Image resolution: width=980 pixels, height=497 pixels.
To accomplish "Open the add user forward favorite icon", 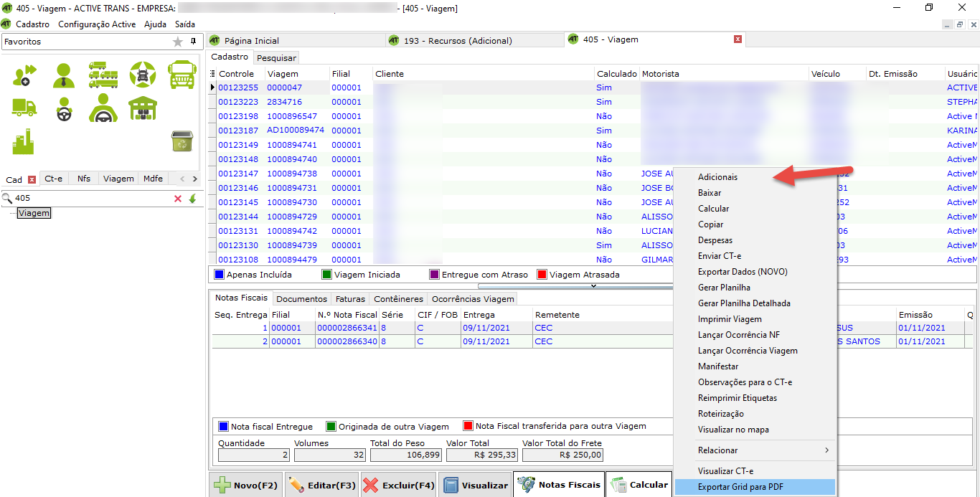I will tap(24, 75).
